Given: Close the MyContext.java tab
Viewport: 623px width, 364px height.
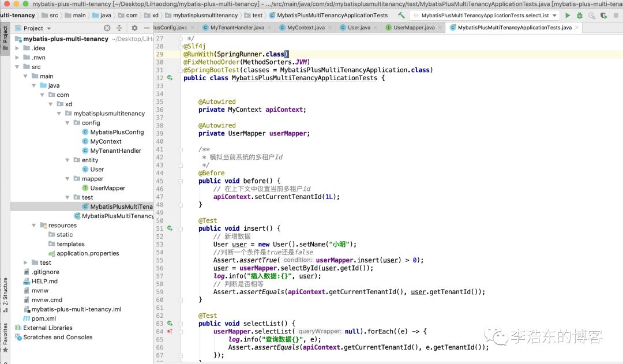Looking at the screenshot, I should 330,28.
